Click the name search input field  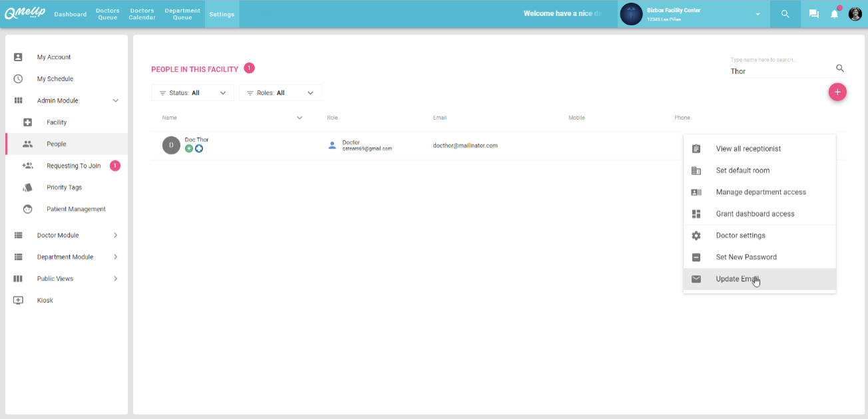tap(779, 71)
